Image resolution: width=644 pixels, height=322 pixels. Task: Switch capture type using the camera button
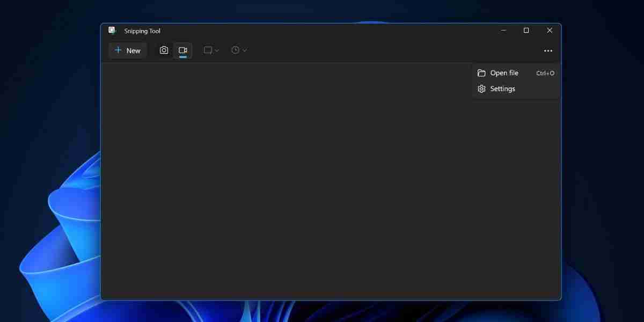tap(164, 50)
